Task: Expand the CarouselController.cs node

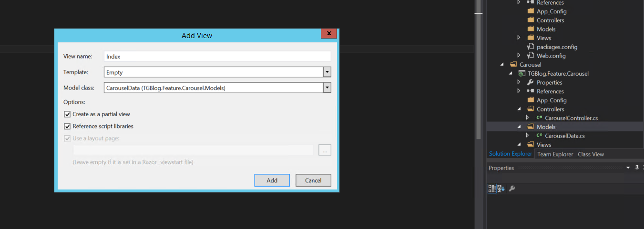Action: [x=527, y=118]
